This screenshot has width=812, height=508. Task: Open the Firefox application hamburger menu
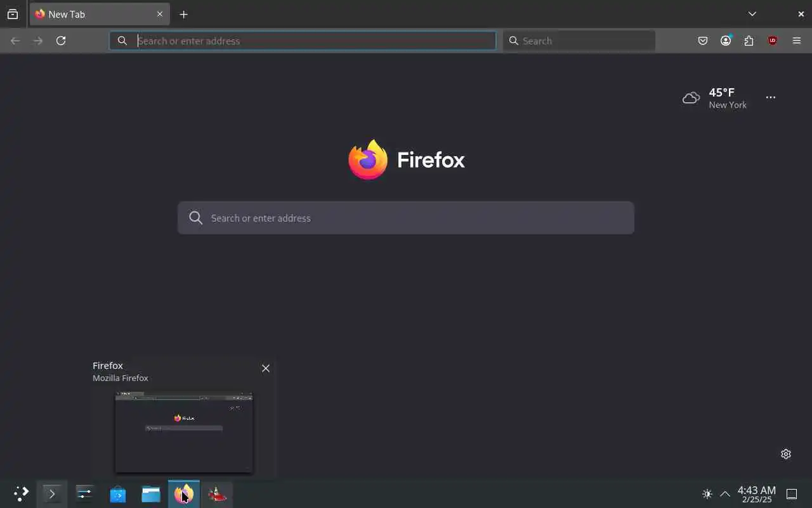point(797,41)
